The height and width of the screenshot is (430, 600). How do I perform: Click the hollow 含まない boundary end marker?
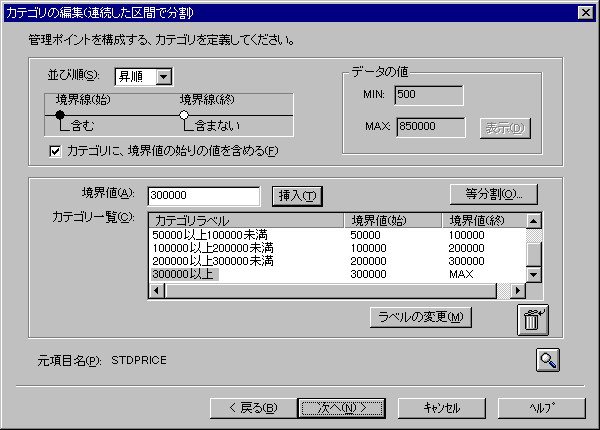(x=184, y=115)
